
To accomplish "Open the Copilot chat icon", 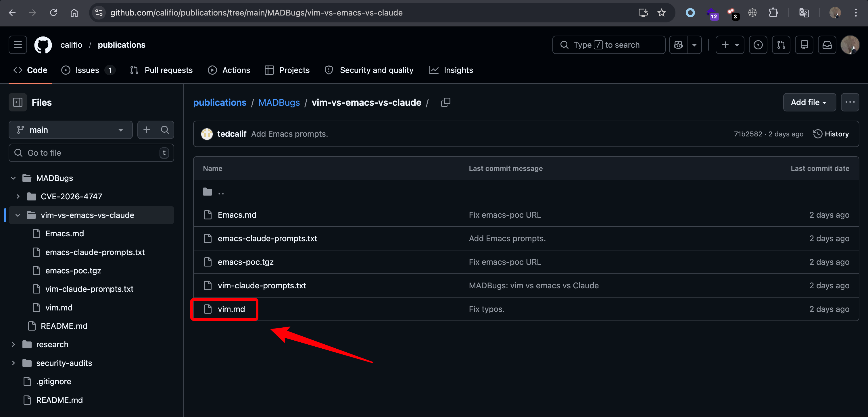I will [678, 45].
